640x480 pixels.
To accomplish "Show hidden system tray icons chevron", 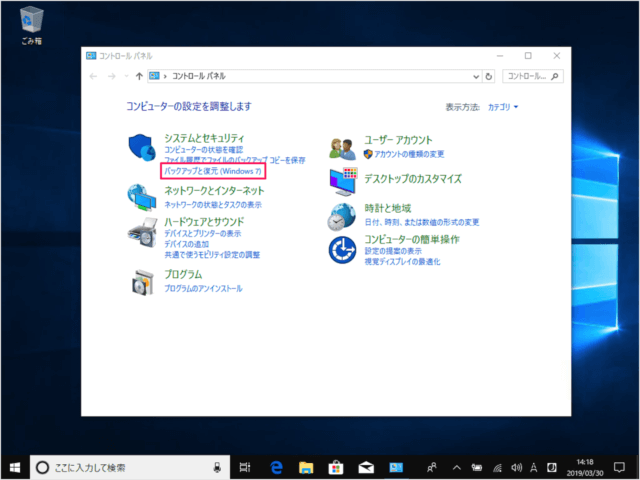I will (456, 467).
